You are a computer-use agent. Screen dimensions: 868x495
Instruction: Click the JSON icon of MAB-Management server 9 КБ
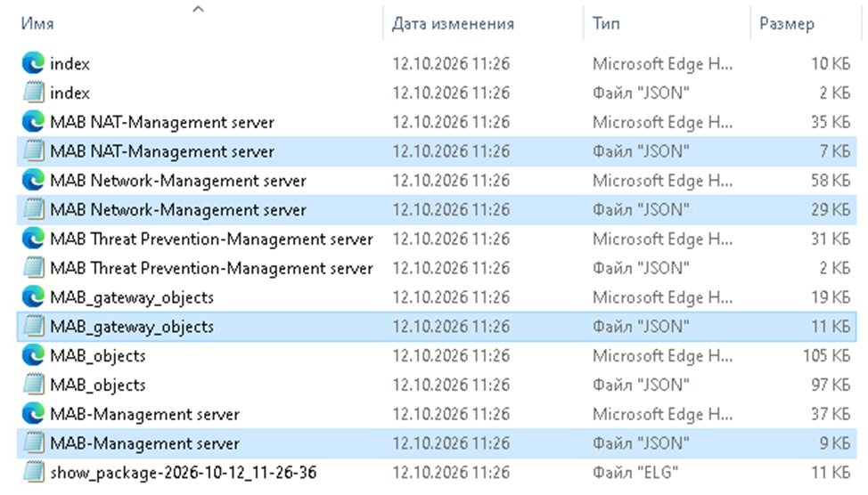33,443
